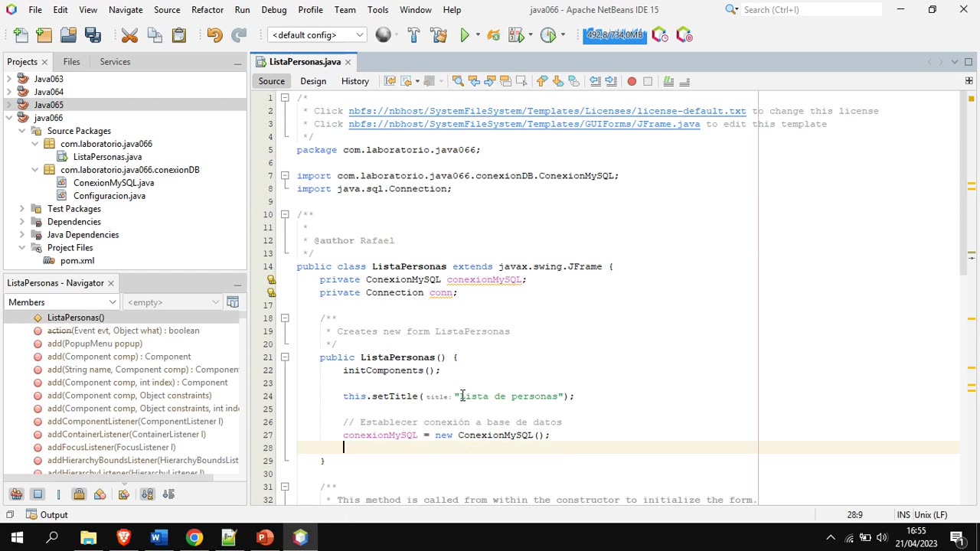
Task: Expand the Java064 project node
Action: tap(9, 92)
